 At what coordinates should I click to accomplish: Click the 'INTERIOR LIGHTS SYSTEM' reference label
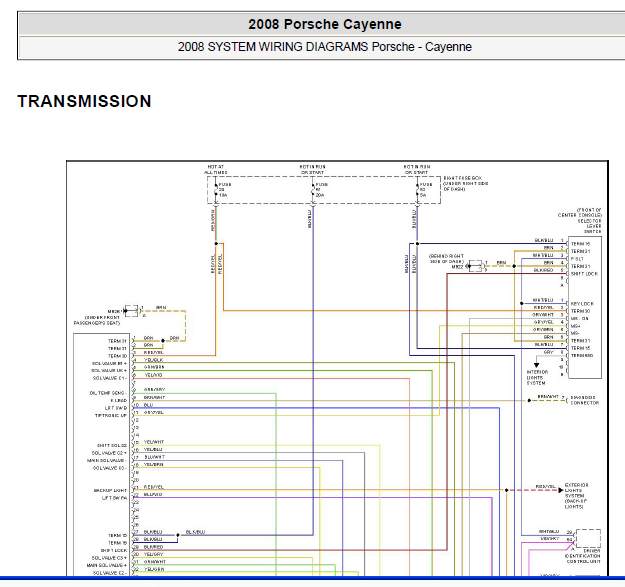[x=537, y=377]
